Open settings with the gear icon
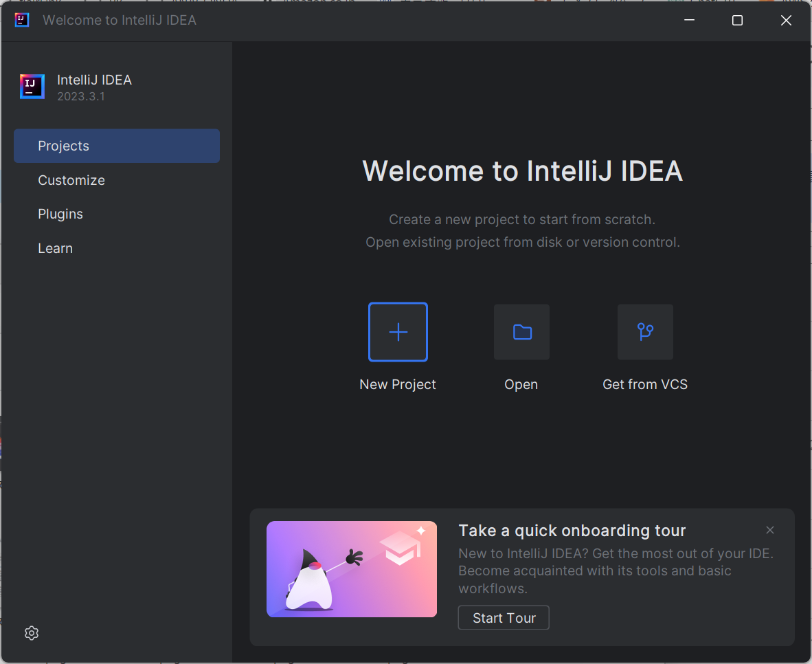The image size is (812, 664). 31,632
